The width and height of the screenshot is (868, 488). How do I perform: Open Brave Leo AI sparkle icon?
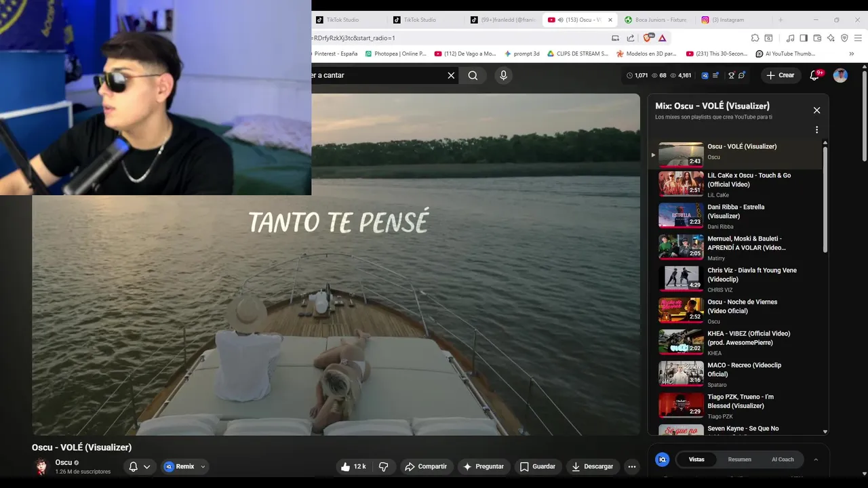(831, 38)
